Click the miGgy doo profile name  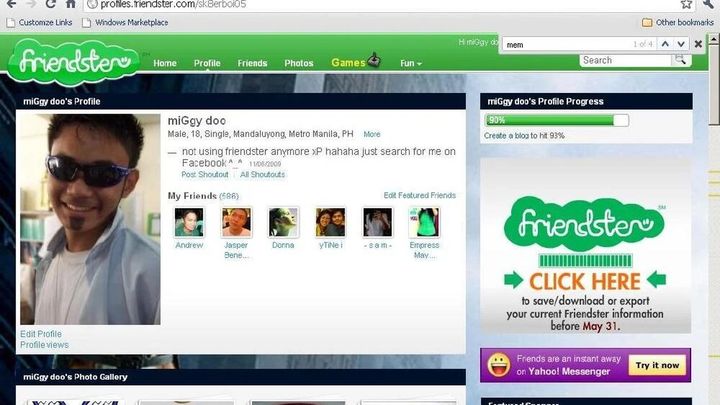(197, 121)
